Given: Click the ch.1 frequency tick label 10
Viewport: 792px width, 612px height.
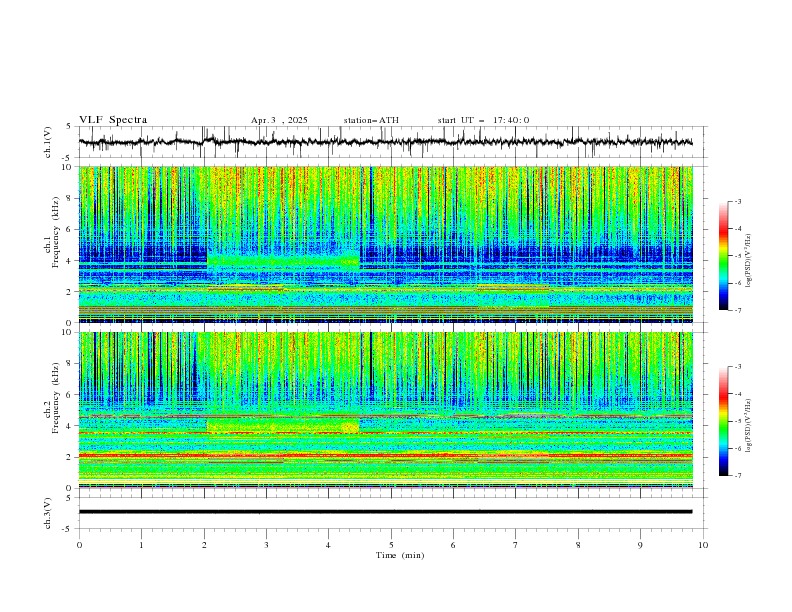Looking at the screenshot, I should [x=69, y=167].
